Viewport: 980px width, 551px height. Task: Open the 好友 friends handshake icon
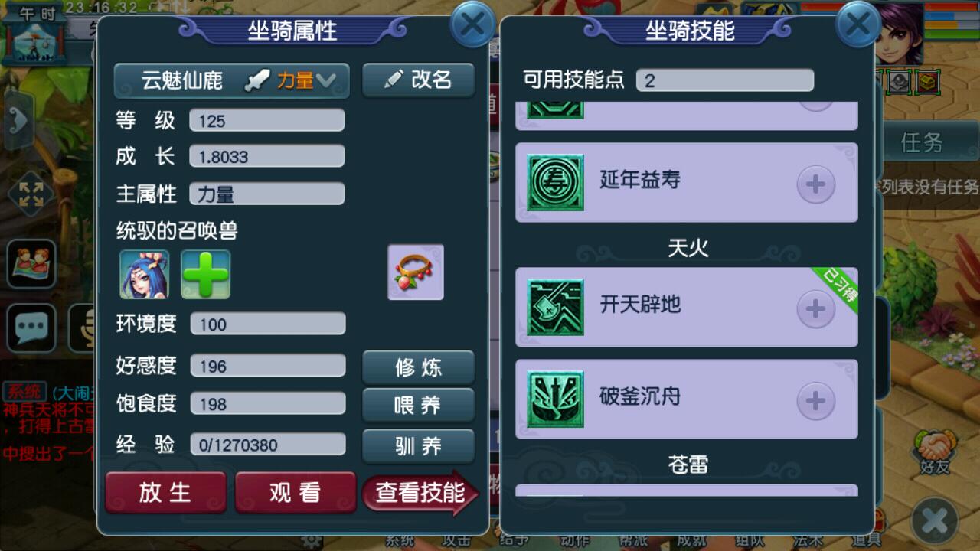(x=935, y=452)
